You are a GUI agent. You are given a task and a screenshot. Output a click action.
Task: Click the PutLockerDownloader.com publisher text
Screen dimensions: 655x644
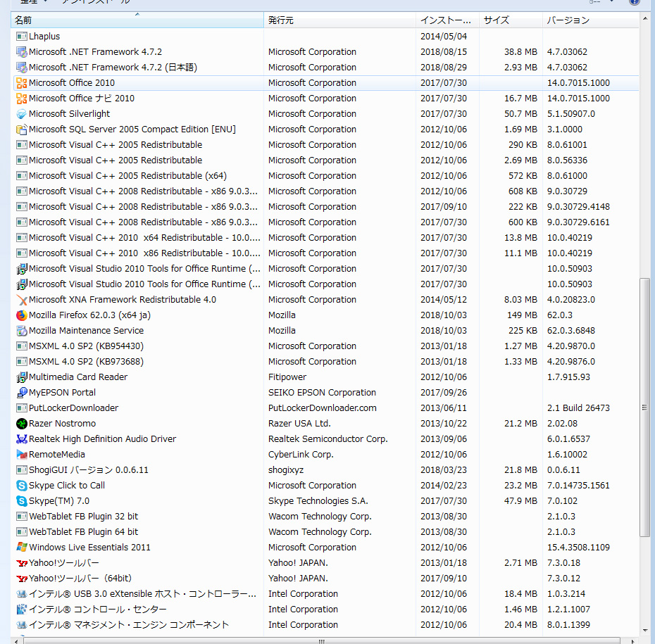(322, 408)
